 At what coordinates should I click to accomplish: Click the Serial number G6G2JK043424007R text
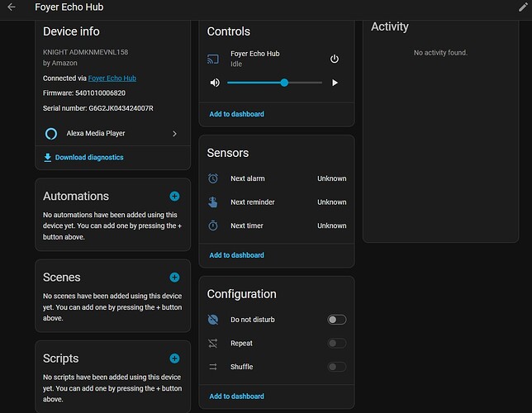pos(98,108)
